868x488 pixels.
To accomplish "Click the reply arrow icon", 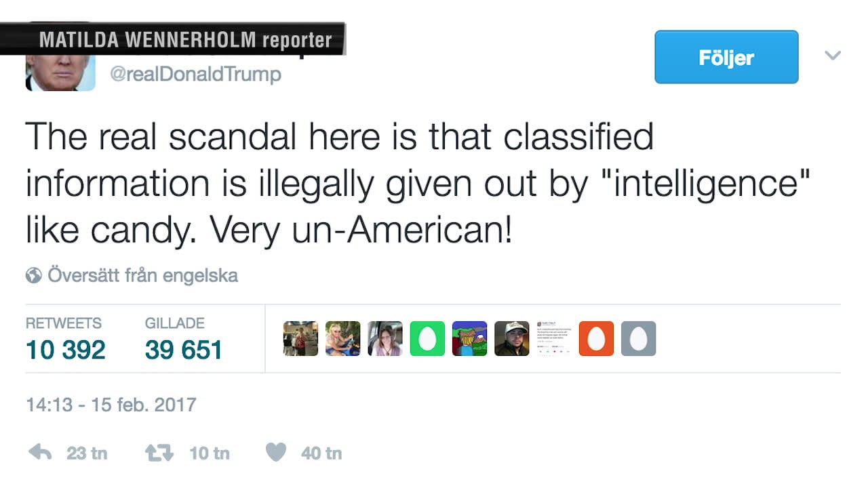I will click(x=41, y=453).
